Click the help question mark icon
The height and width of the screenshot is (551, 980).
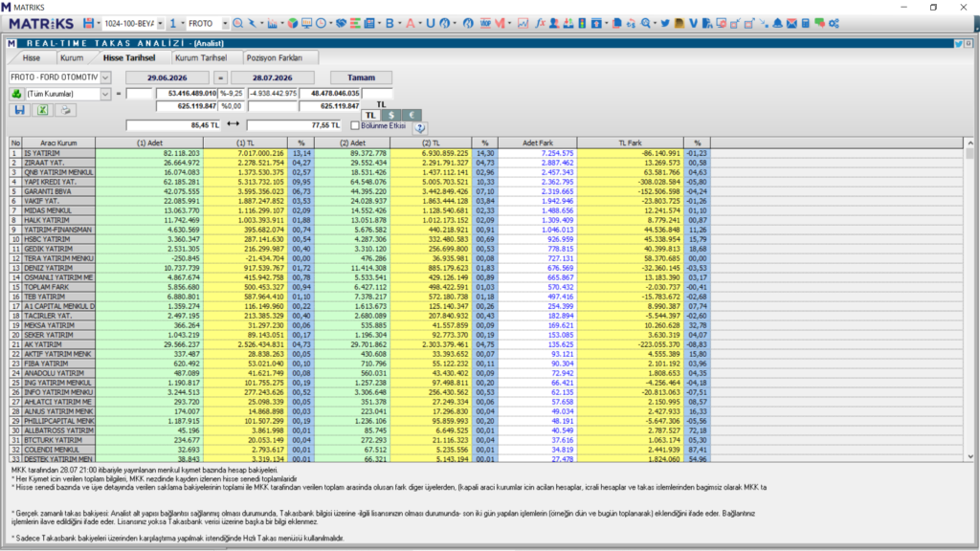[420, 127]
